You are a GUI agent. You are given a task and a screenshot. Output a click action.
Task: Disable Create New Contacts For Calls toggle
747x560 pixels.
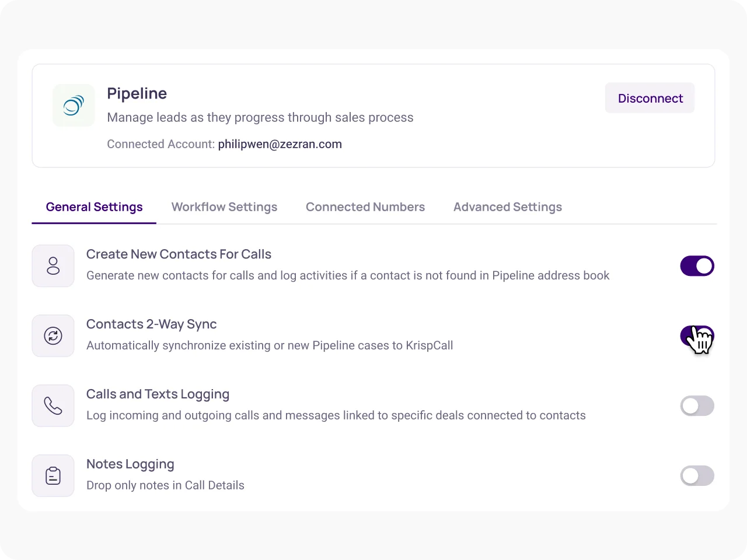point(697,266)
